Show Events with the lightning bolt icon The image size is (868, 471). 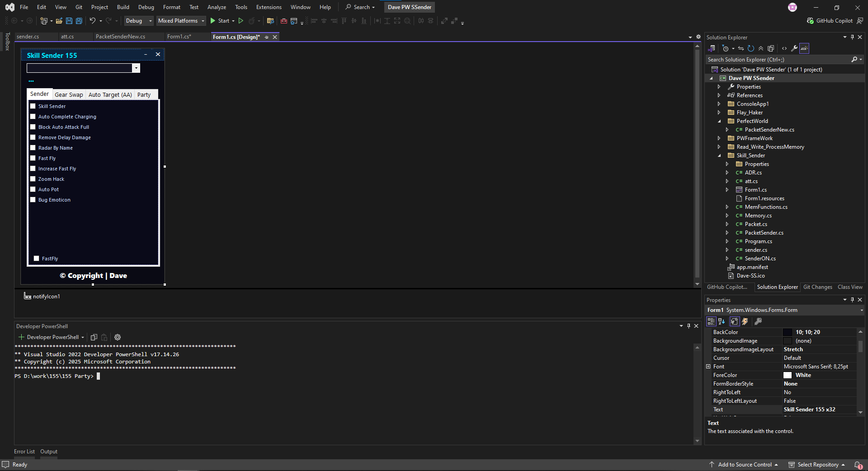point(745,321)
